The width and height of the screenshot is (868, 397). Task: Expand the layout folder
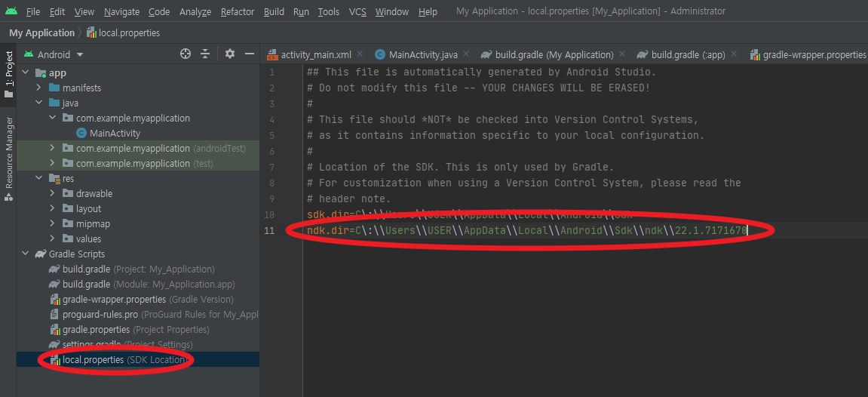point(52,208)
